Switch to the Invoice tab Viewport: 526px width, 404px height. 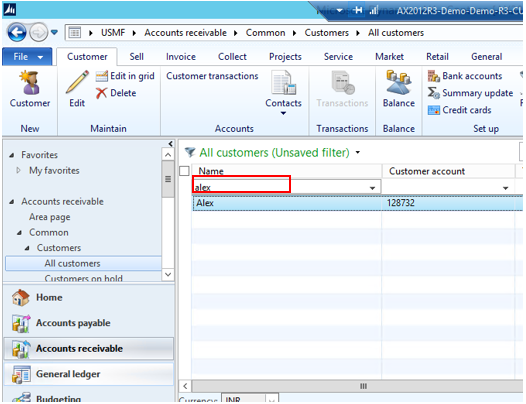click(x=181, y=57)
